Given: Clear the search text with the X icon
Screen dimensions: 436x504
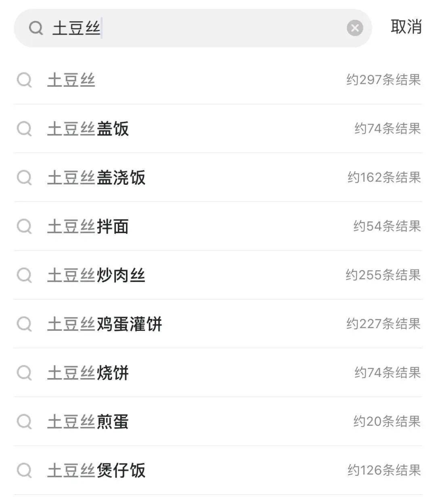Looking at the screenshot, I should pos(355,28).
